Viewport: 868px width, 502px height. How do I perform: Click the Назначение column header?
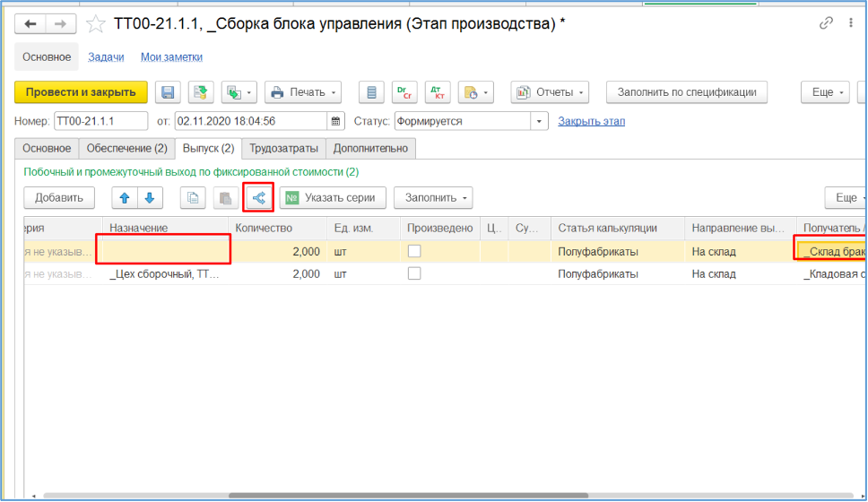pos(166,228)
